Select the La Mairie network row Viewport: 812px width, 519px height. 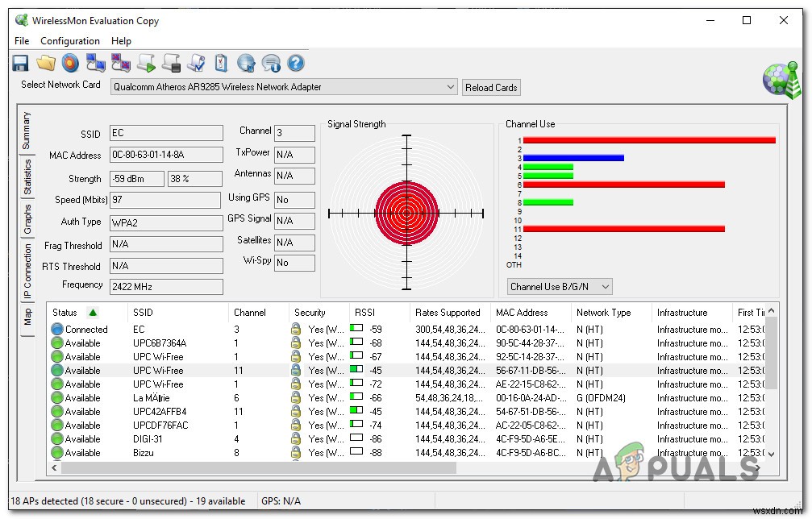click(x=153, y=398)
